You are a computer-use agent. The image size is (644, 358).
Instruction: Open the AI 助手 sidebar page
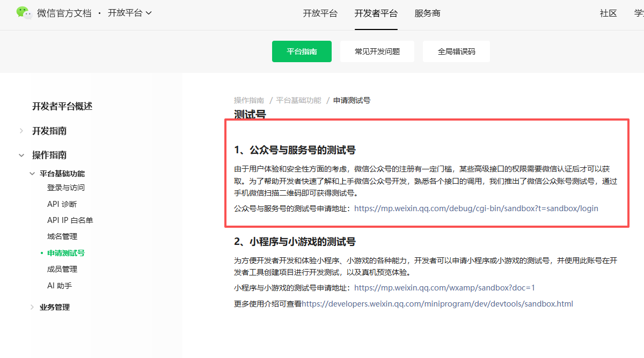[60, 286]
